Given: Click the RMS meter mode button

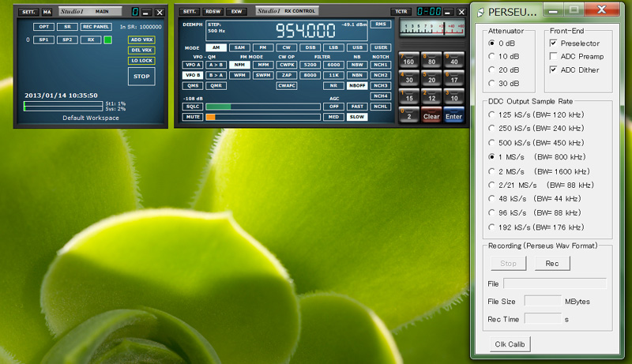Looking at the screenshot, I should point(381,24).
